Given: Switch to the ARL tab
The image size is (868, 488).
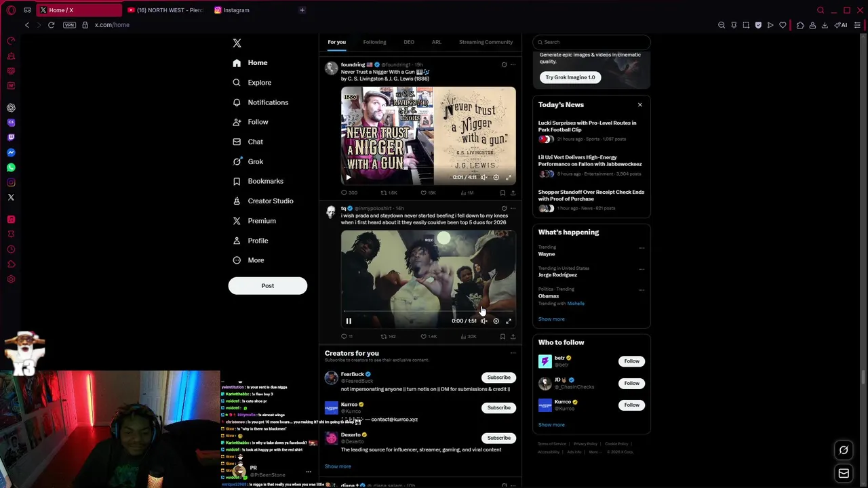Looking at the screenshot, I should click(437, 42).
